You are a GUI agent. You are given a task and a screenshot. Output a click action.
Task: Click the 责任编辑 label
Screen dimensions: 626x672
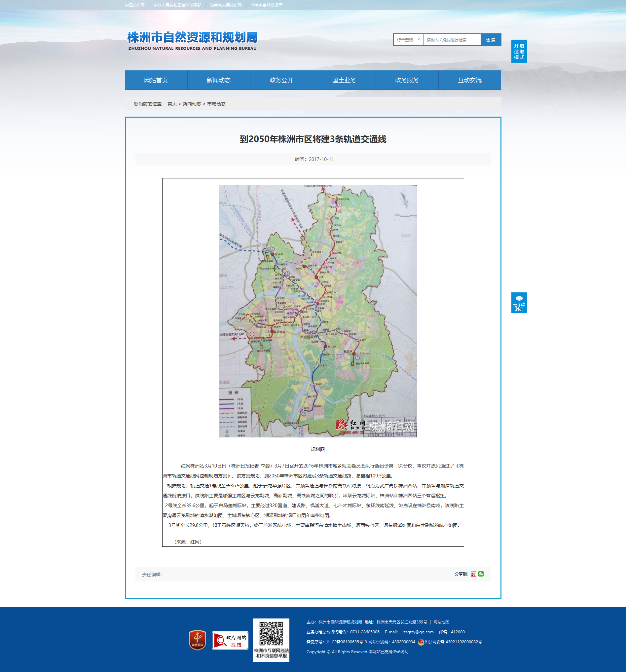click(x=152, y=574)
